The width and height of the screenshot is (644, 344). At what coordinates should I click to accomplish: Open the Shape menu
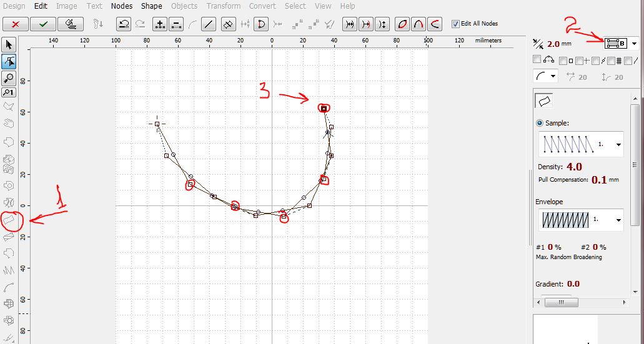[151, 6]
